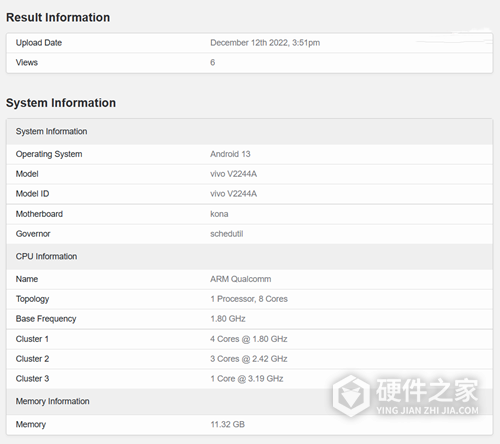Select '1 Core @ 3.19 GHz' value

coord(247,379)
